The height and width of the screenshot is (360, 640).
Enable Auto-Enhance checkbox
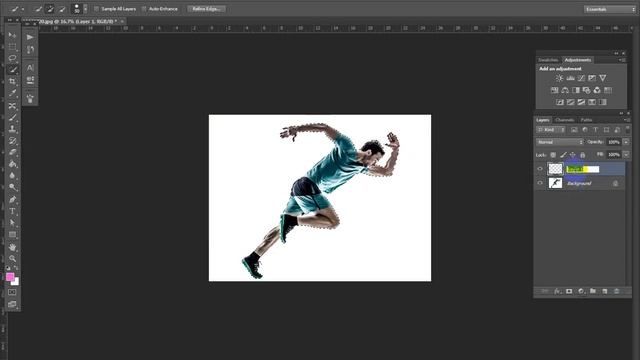pyautogui.click(x=144, y=9)
